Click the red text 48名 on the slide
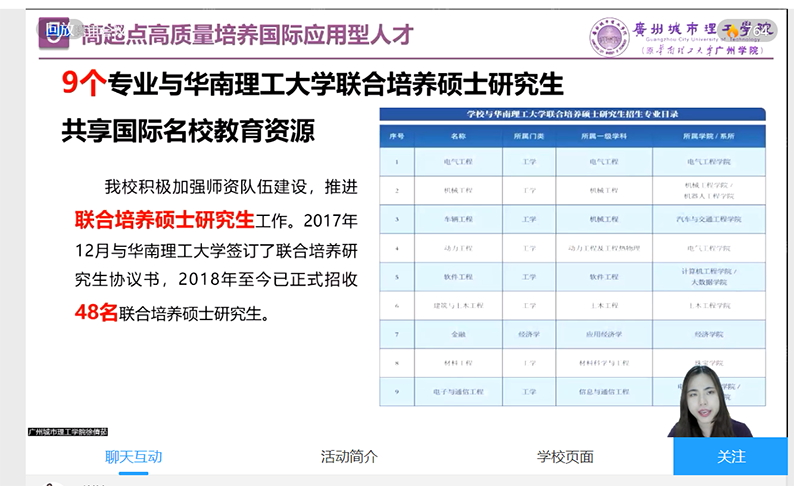Image resolution: width=794 pixels, height=486 pixels. click(96, 312)
